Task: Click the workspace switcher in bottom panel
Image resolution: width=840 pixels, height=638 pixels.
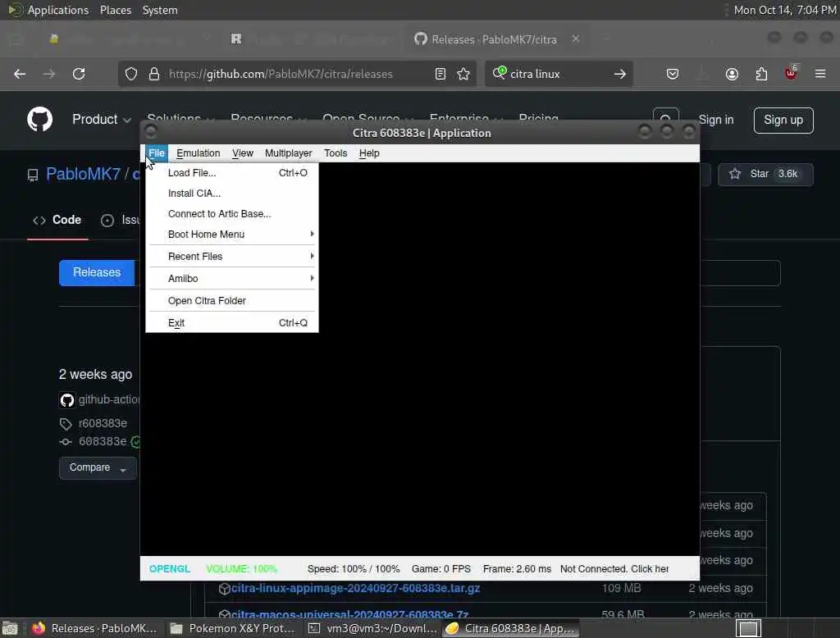Action: 748,628
